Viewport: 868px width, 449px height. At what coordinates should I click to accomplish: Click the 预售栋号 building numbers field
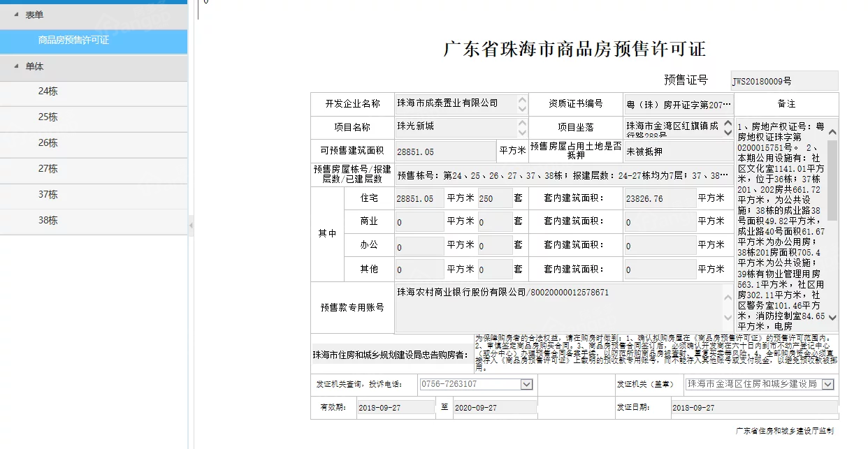[x=565, y=175]
